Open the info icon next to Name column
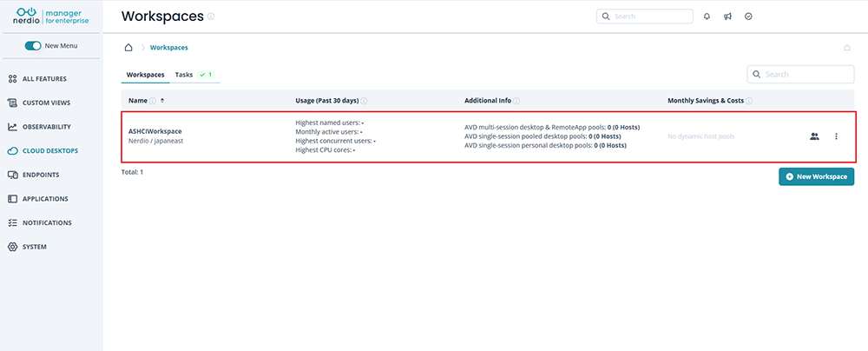 point(153,101)
